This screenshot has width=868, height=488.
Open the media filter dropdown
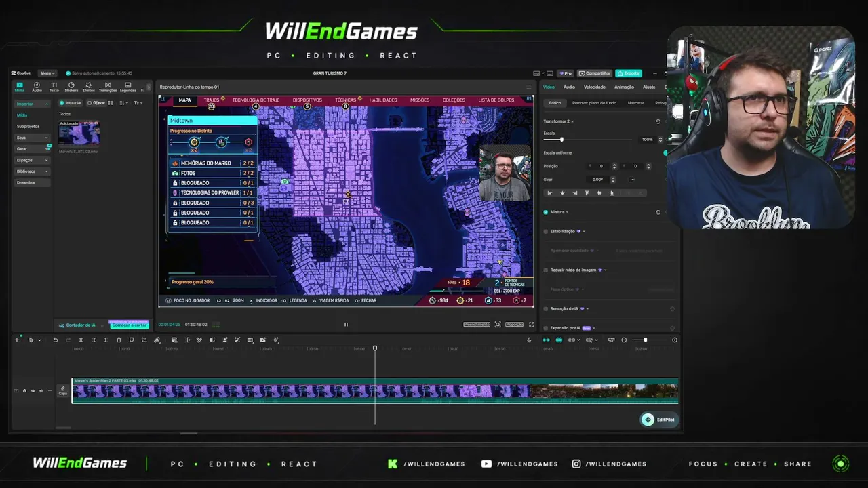(x=138, y=103)
